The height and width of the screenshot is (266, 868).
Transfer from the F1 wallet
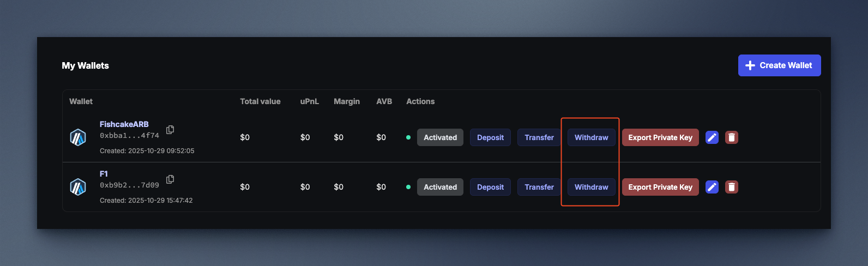pyautogui.click(x=539, y=187)
